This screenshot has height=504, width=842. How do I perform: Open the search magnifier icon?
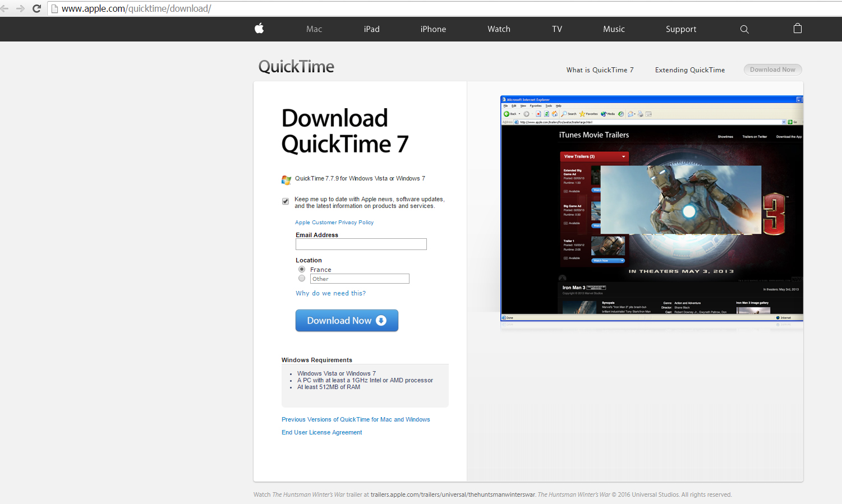click(744, 29)
